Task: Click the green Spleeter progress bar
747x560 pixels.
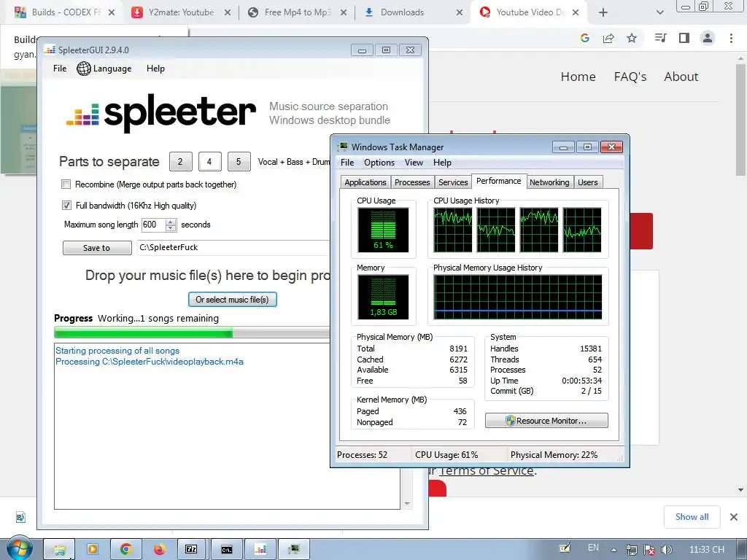Action: pyautogui.click(x=192, y=332)
